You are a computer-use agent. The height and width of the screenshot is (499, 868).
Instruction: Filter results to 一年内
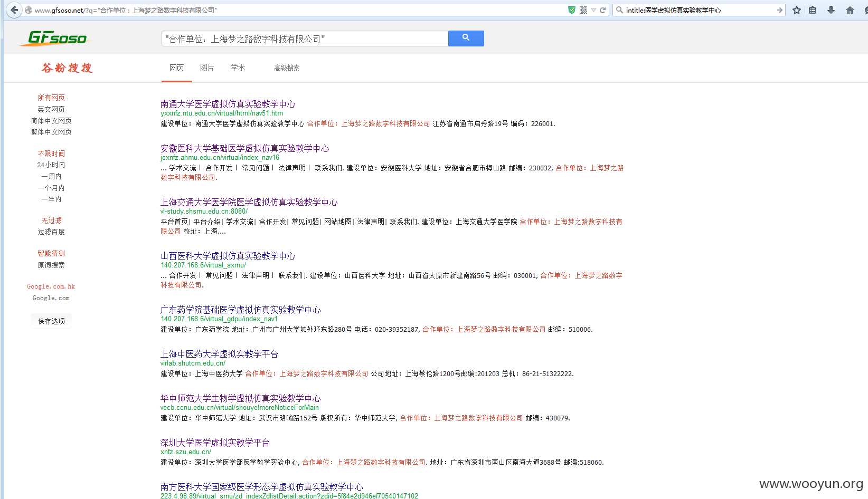click(x=51, y=199)
